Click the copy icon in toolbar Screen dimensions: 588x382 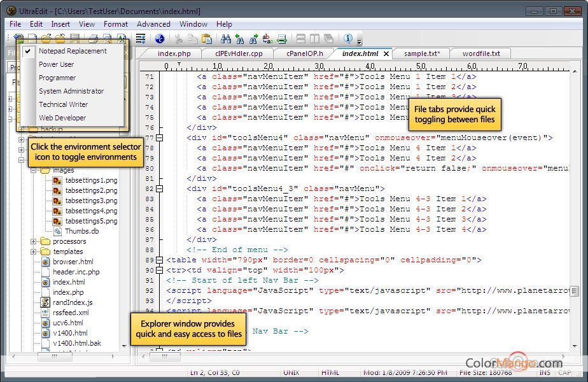[193, 38]
